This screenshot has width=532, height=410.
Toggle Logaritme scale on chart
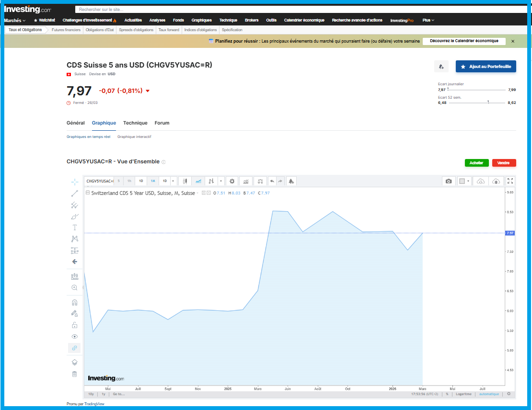(463, 394)
